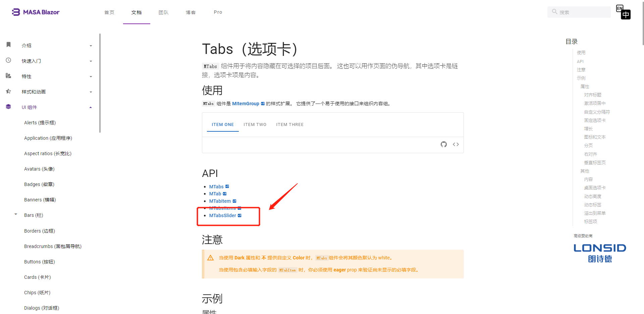Click the star icon beside 样式和动画
644x314 pixels.
[x=9, y=91]
